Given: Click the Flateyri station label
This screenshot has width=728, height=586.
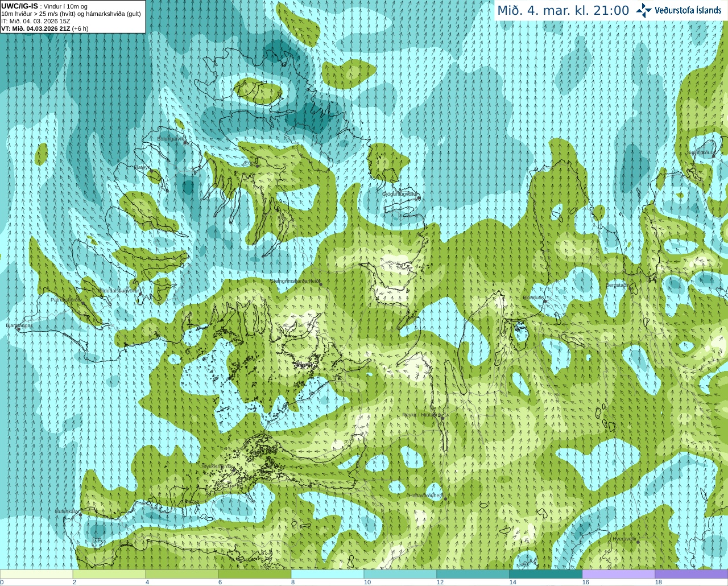Looking at the screenshot, I should (142, 167).
